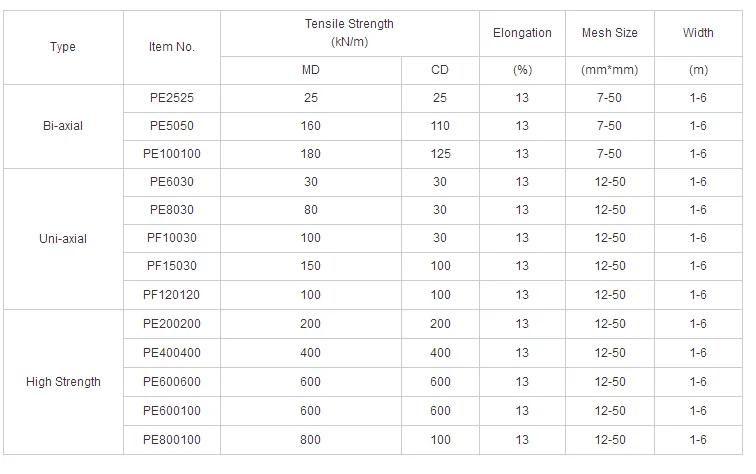Select item number PE800100
This screenshot has height=474, width=756.
click(x=172, y=439)
